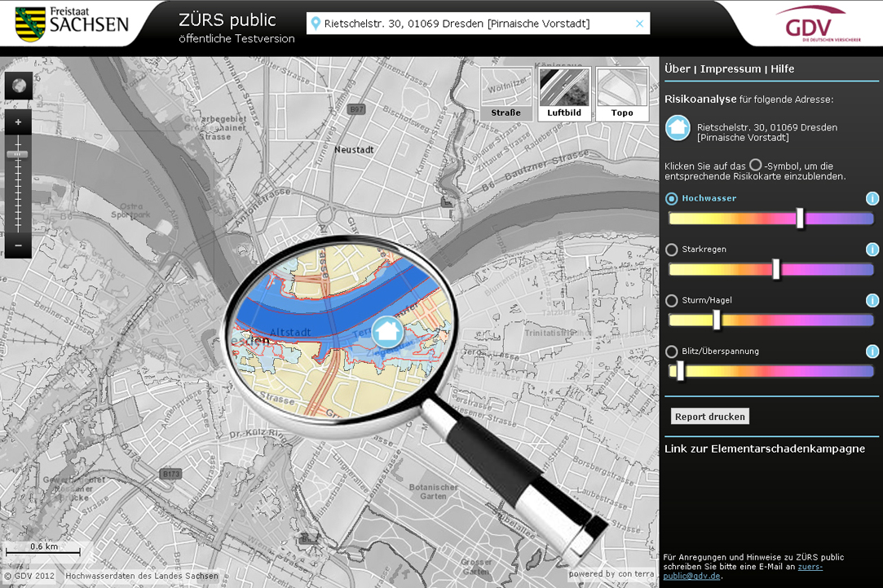Click the Hochwasser risk scale marker
Image resolution: width=883 pixels, height=588 pixels.
point(800,218)
